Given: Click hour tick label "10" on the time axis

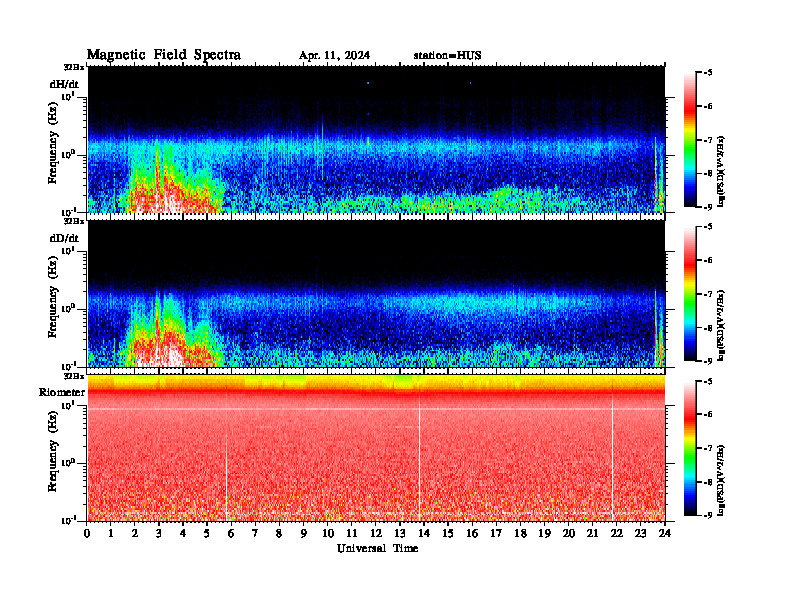Looking at the screenshot, I should pyautogui.click(x=328, y=533).
